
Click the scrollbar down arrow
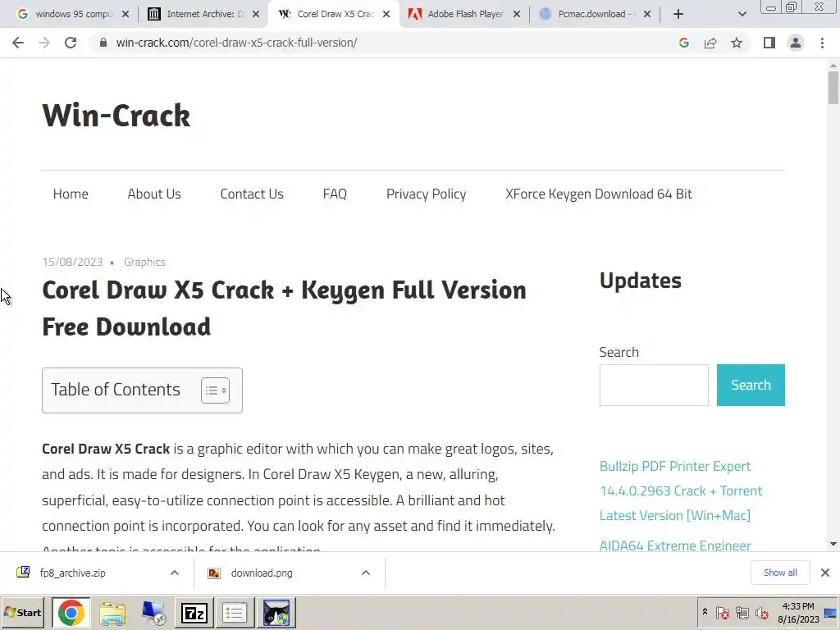833,544
